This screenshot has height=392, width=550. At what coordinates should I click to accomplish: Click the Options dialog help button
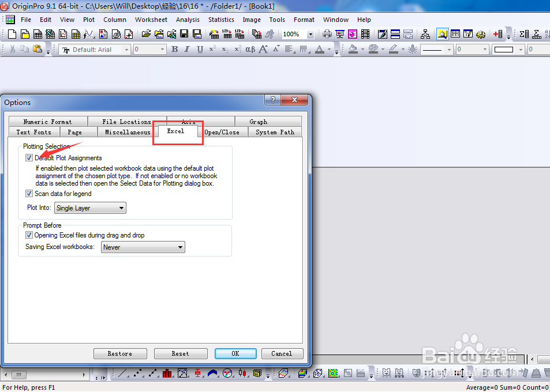pos(273,100)
